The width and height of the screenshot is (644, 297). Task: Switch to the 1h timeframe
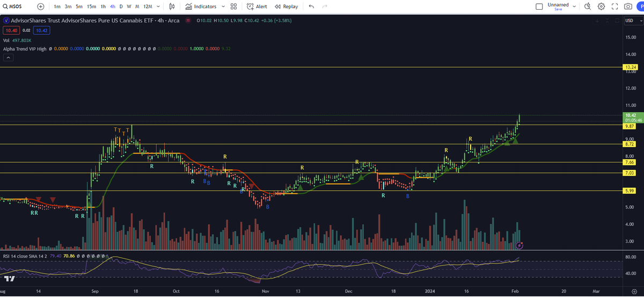(103, 6)
